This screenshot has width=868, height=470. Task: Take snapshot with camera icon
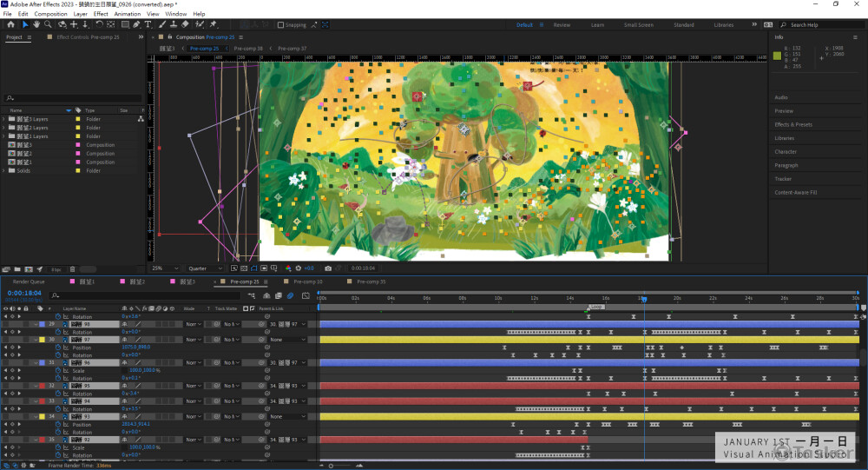click(328, 268)
